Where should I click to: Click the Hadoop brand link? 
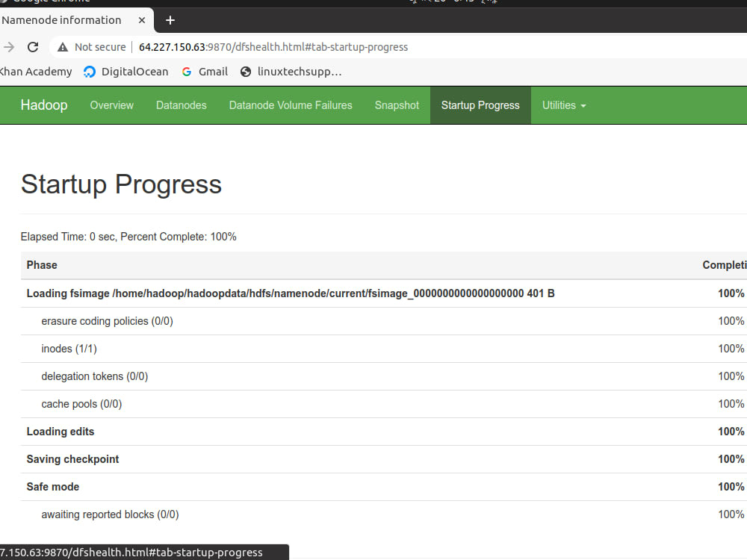[44, 105]
